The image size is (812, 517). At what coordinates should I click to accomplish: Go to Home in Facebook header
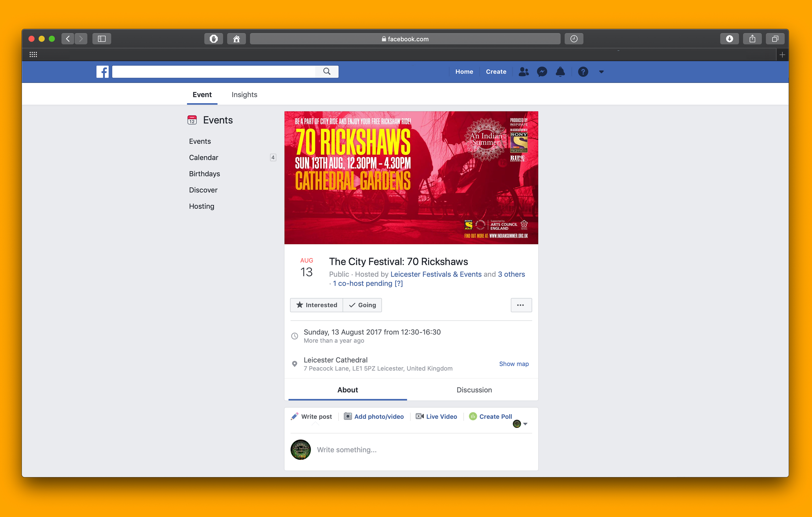(464, 71)
